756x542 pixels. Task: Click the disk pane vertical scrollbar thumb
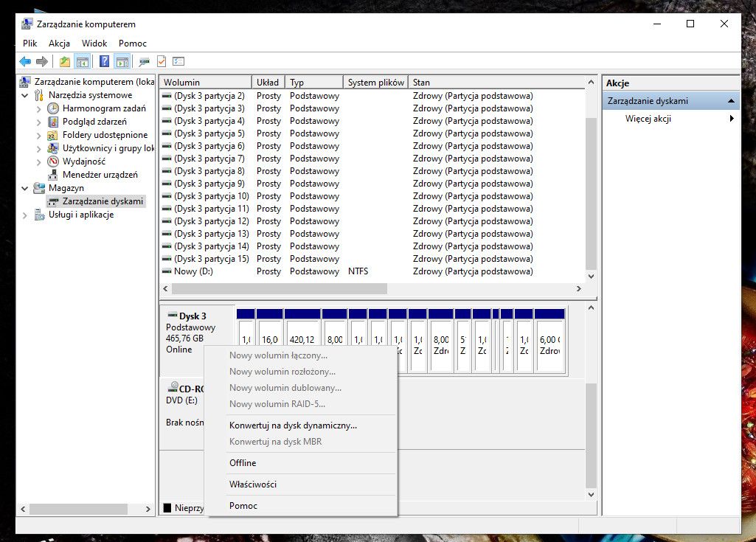coord(591,436)
